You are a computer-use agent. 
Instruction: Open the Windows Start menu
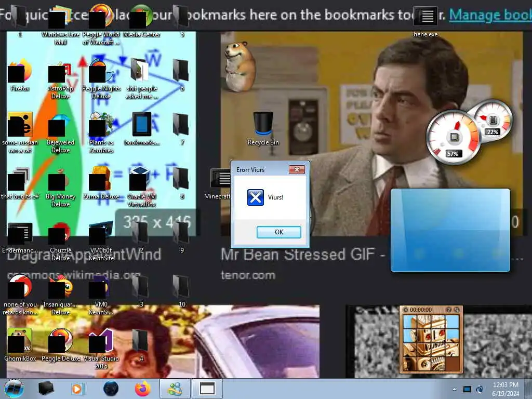click(14, 389)
